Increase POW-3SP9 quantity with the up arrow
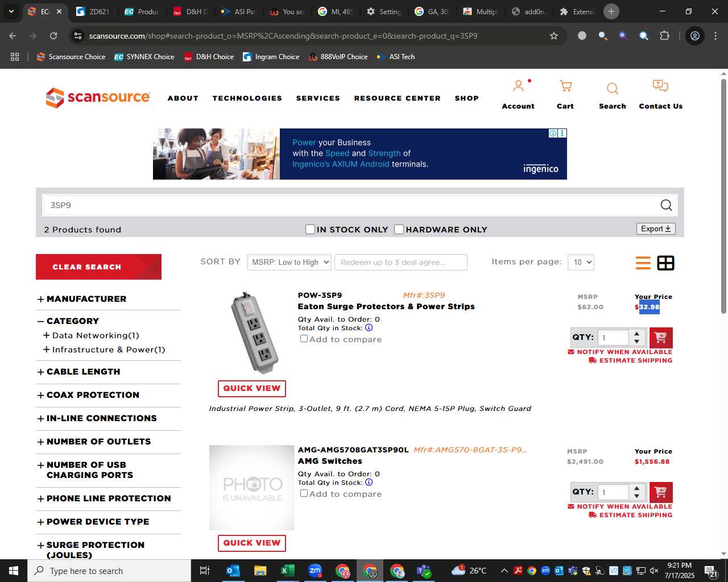This screenshot has height=582, width=728. coord(636,334)
